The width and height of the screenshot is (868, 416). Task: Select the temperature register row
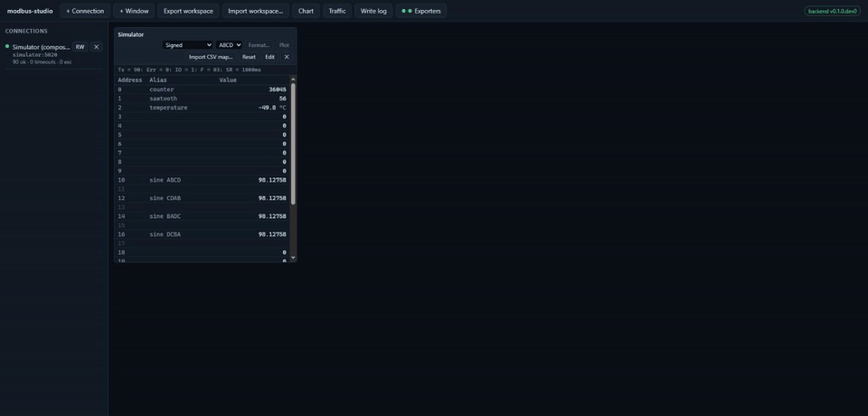(x=202, y=108)
